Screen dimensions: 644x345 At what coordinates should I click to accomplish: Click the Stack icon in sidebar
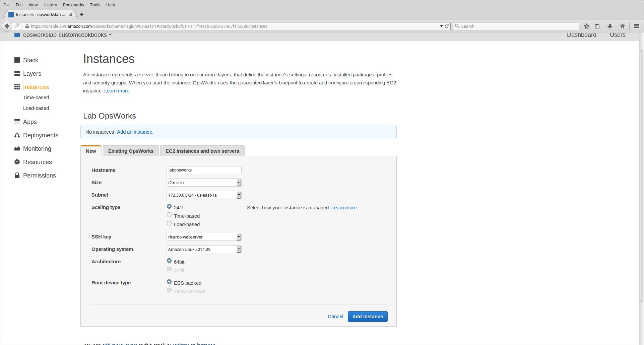(x=17, y=60)
